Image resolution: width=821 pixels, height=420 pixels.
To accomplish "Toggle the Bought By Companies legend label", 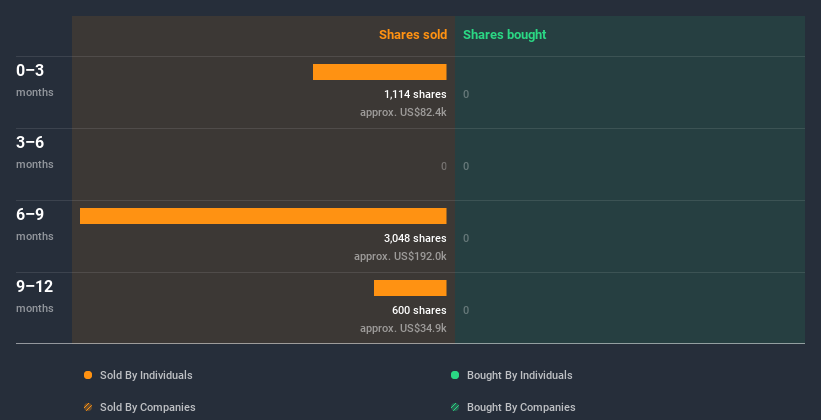I will (521, 408).
